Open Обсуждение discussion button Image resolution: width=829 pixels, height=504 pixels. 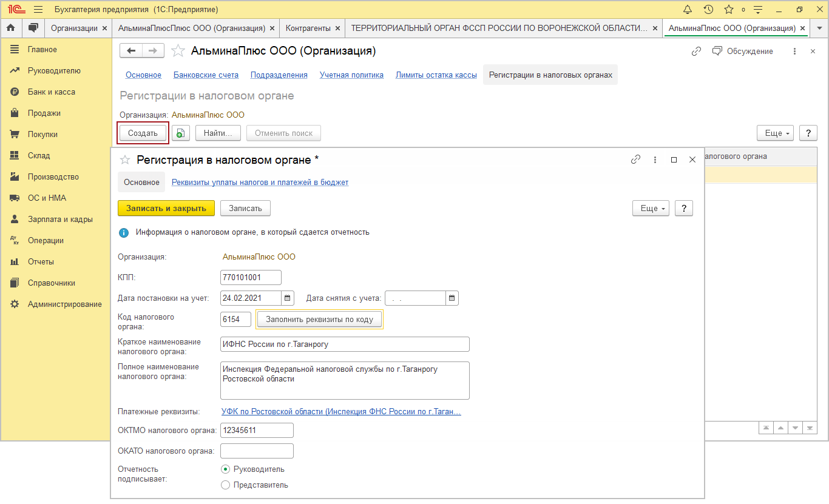tap(742, 52)
